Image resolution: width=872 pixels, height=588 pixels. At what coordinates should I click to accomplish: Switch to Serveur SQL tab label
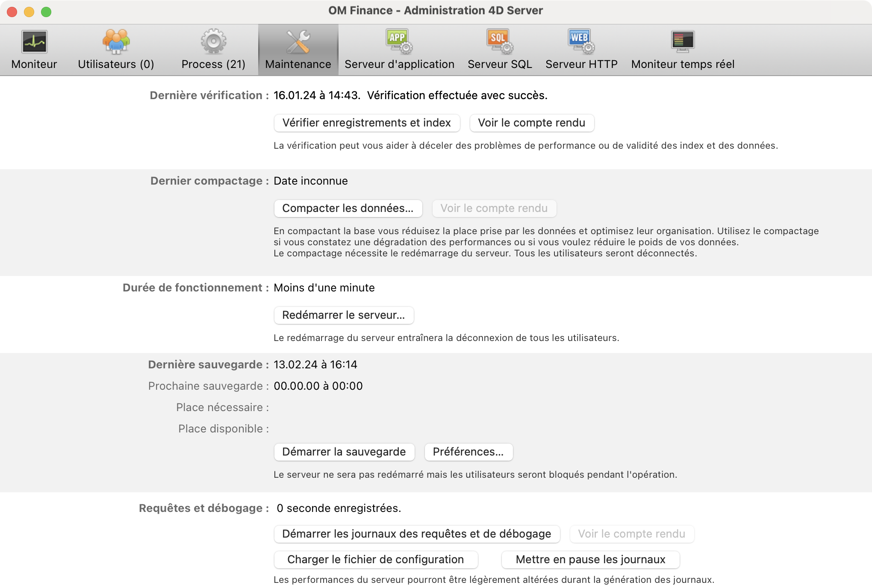pyautogui.click(x=499, y=65)
